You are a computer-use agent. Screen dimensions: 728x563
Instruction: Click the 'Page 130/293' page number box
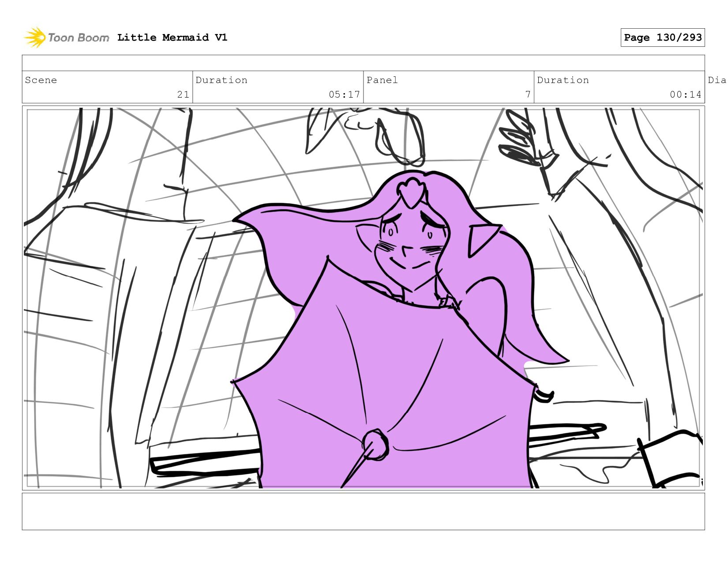click(663, 38)
